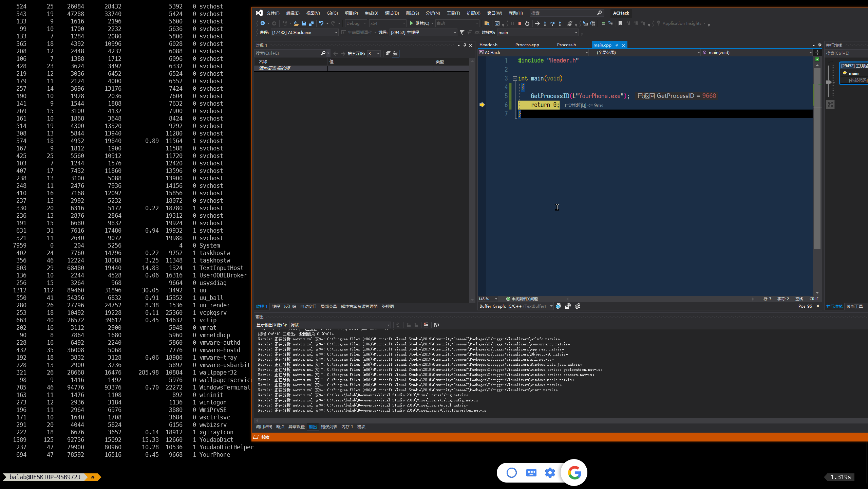Switch to the 反汇编 tab
868x489 pixels.
point(290,306)
